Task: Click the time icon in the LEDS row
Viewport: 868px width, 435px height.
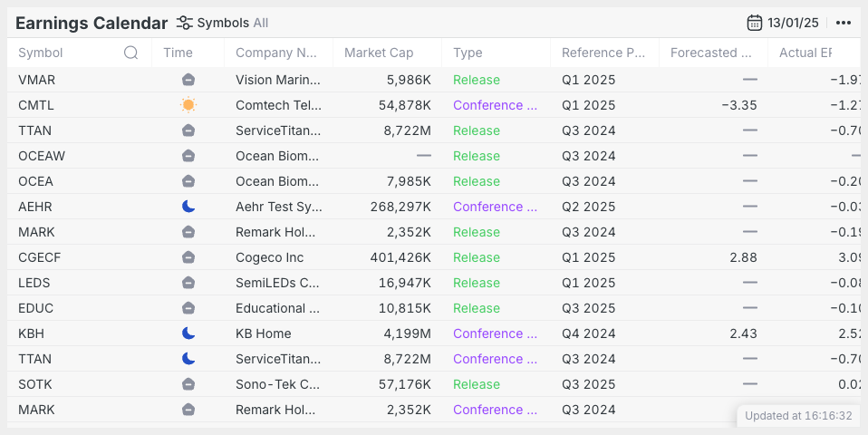Action: click(x=188, y=283)
